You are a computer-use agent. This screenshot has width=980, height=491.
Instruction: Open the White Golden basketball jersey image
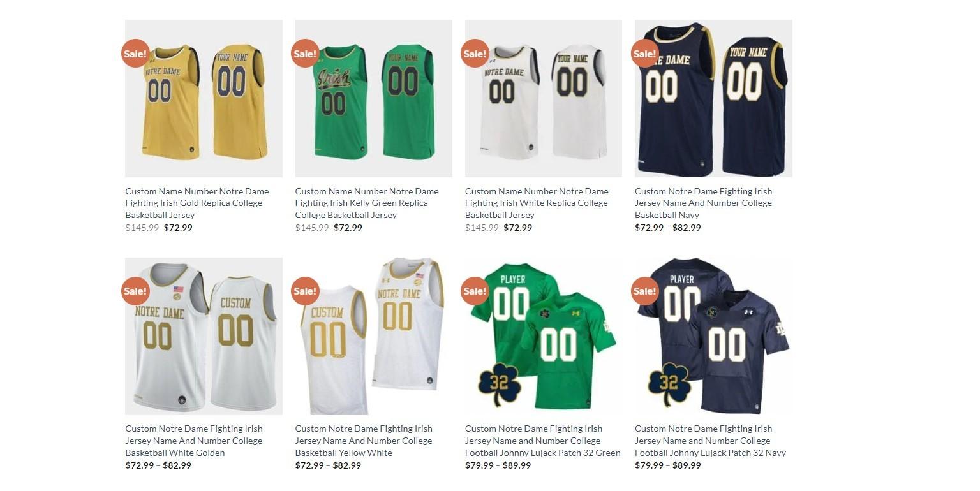[204, 336]
